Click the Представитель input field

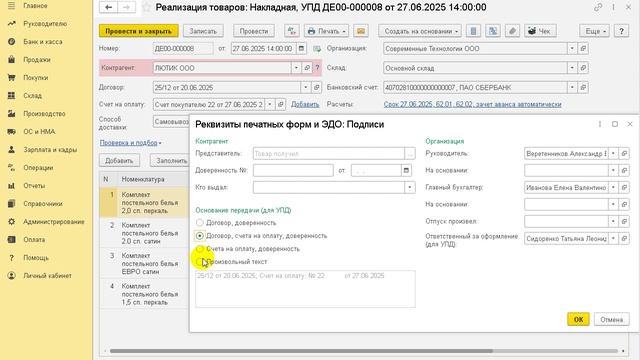coord(329,153)
